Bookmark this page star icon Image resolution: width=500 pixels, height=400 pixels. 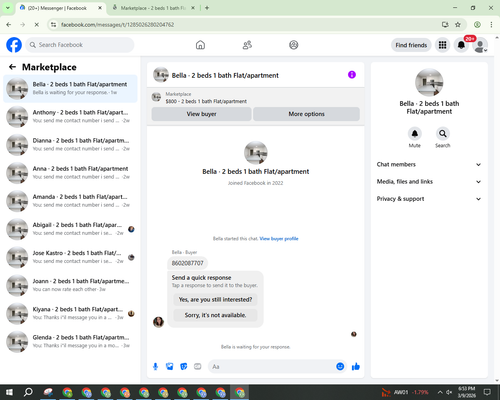458,25
